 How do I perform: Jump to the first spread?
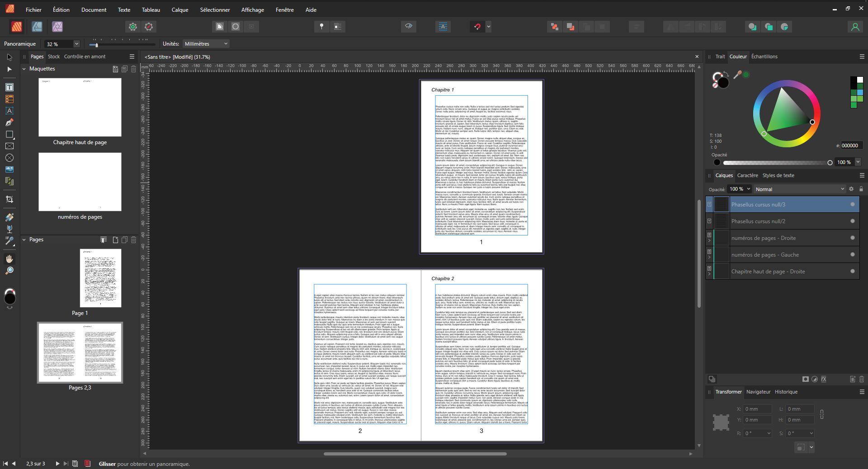tap(5, 464)
